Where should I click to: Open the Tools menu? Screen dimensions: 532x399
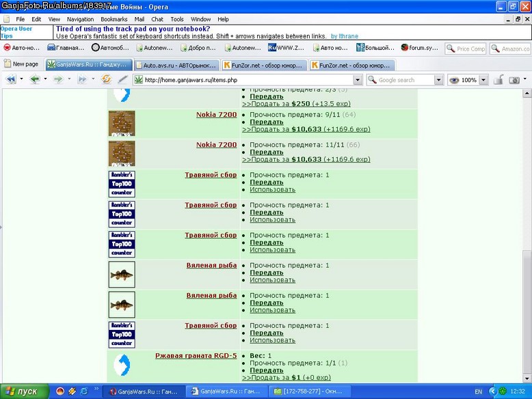pos(177,19)
